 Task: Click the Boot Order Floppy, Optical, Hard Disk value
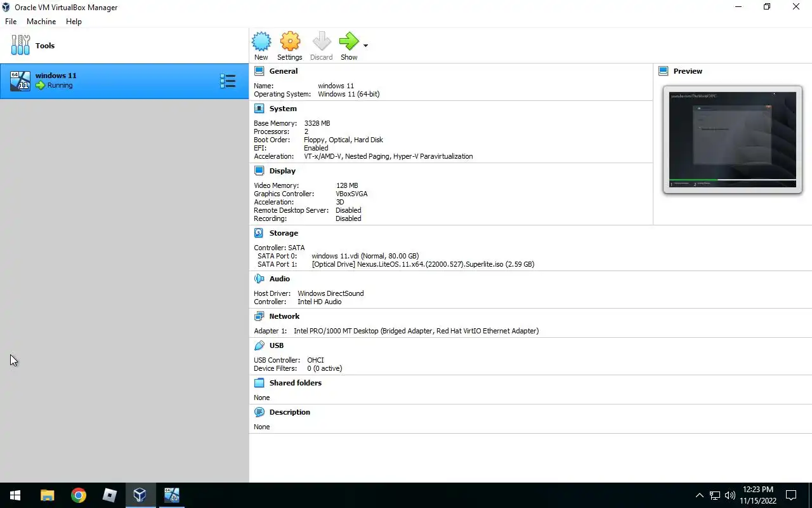pyautogui.click(x=343, y=140)
